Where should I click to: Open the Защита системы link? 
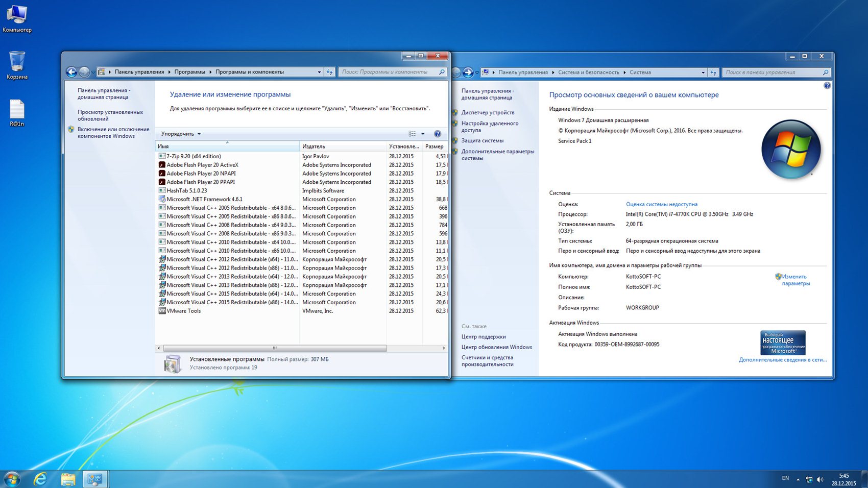click(x=483, y=141)
